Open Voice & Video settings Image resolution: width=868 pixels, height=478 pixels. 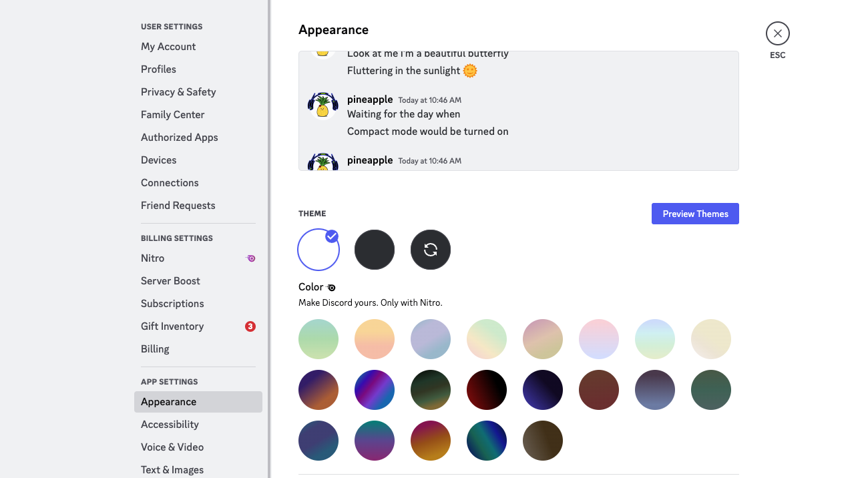click(x=198, y=447)
